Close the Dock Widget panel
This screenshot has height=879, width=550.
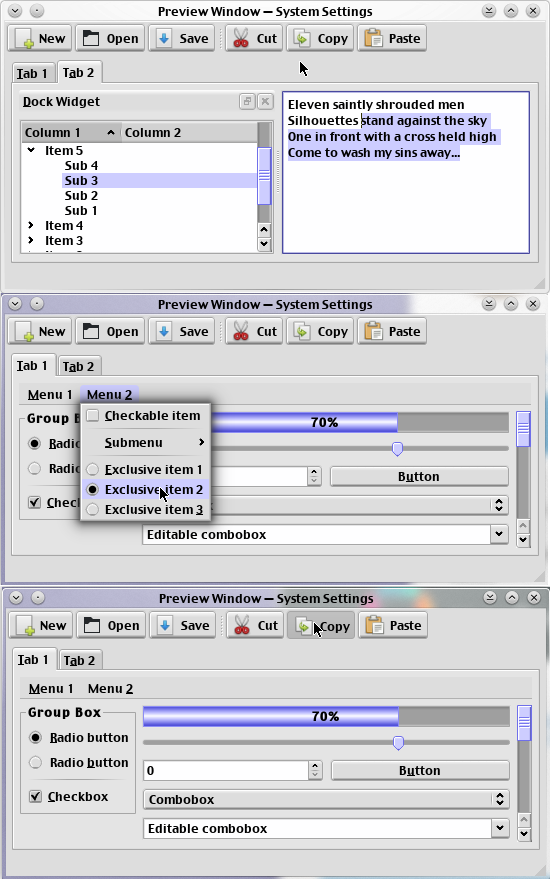265,101
